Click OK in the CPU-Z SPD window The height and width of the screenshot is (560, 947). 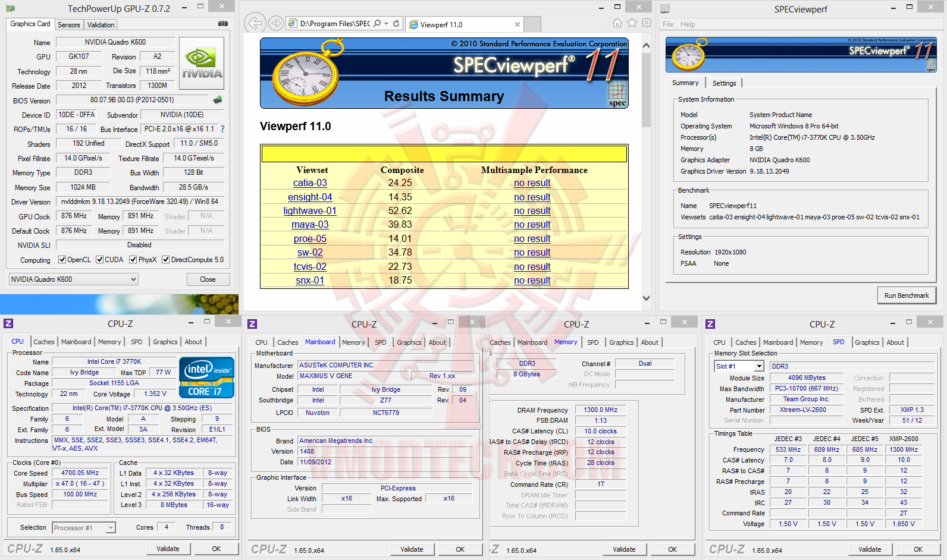tap(918, 549)
